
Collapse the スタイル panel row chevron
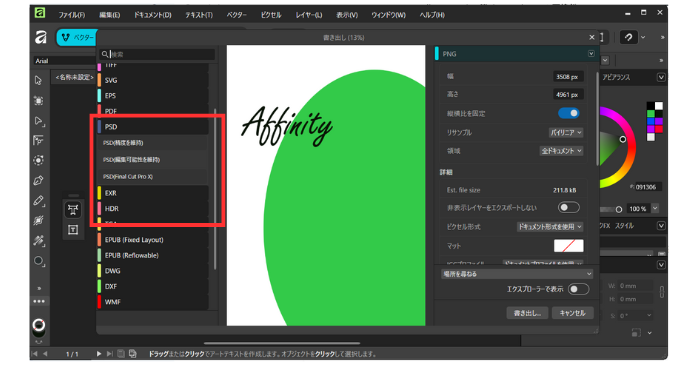point(661,226)
